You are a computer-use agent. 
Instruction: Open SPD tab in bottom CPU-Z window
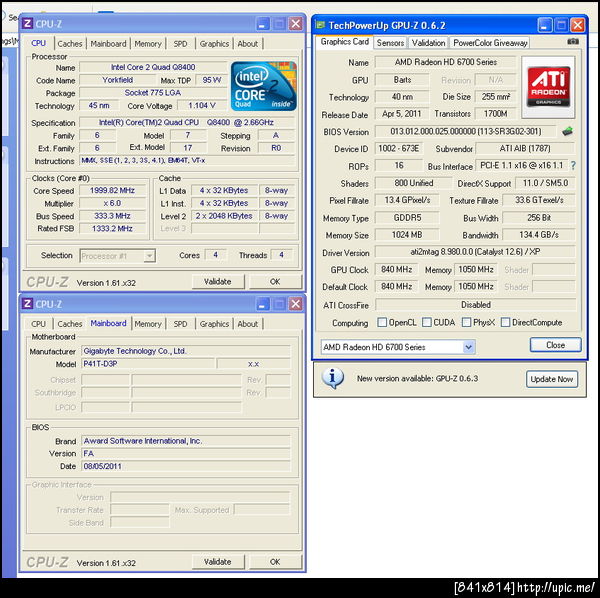(180, 324)
